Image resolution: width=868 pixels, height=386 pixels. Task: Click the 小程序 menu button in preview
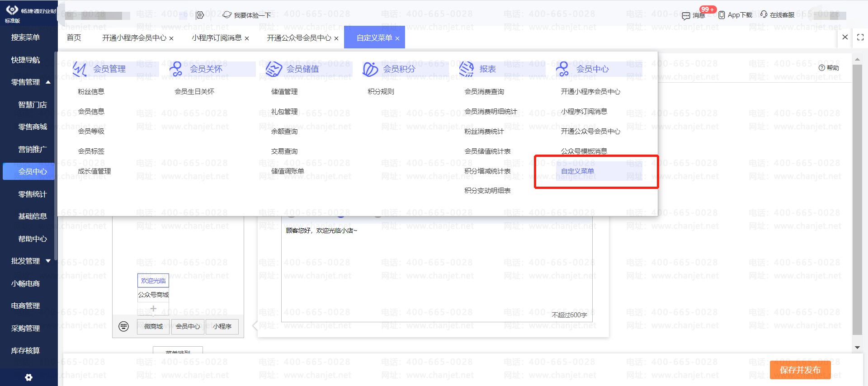click(222, 326)
